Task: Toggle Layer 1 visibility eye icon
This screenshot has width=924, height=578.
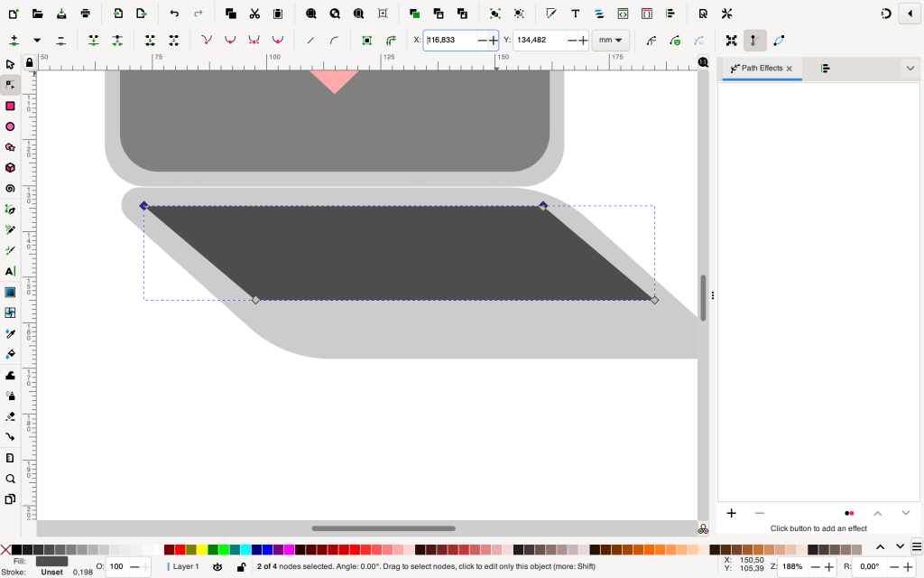Action: pyautogui.click(x=217, y=567)
